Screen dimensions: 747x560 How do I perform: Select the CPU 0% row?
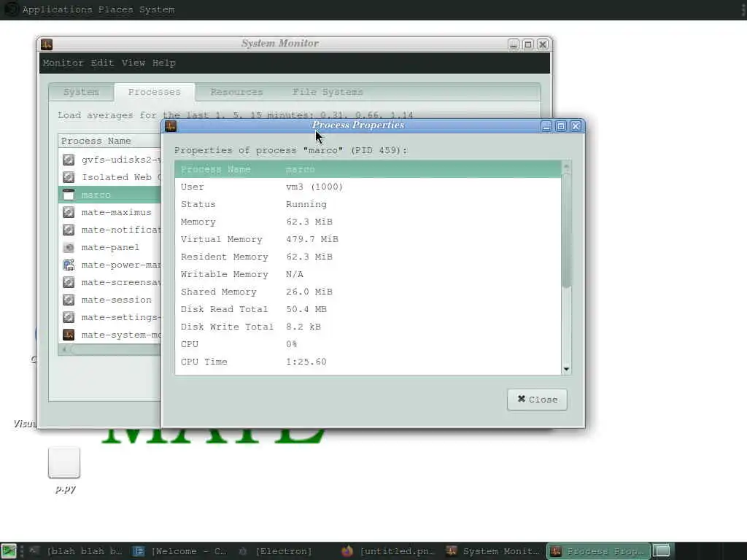click(368, 344)
